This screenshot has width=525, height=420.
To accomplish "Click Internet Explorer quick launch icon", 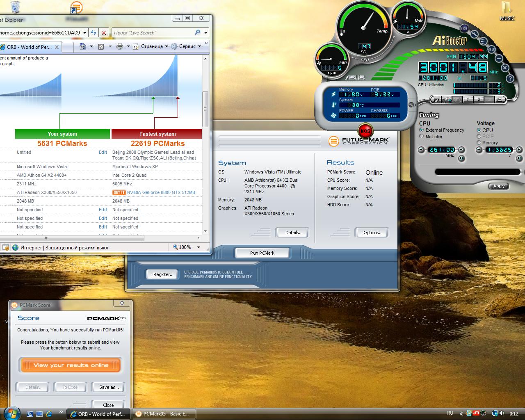I will click(x=49, y=414).
